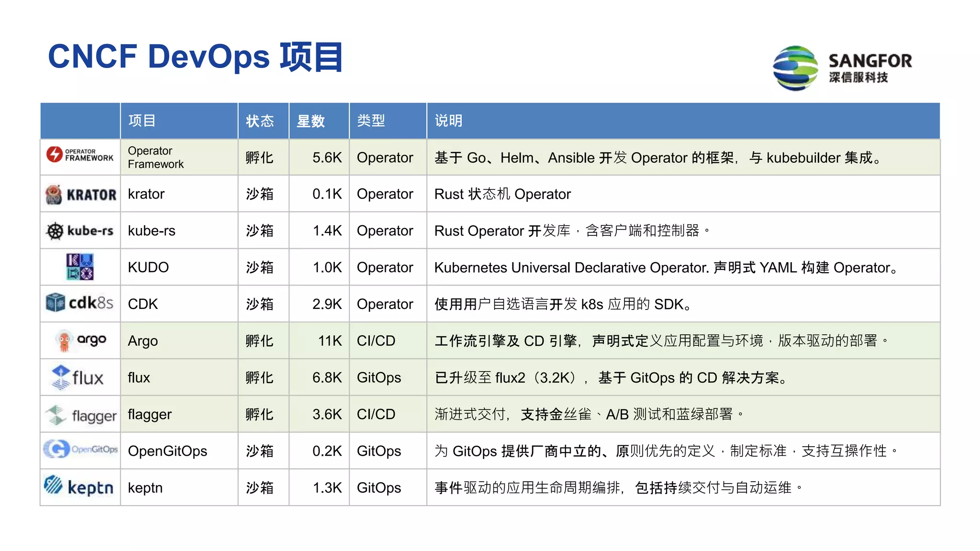Click the cdk8s logo

coord(79,303)
